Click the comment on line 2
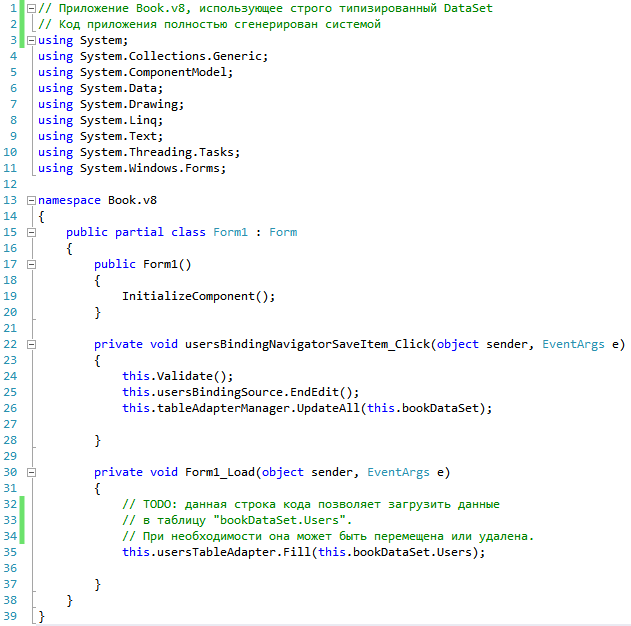 click(x=209, y=25)
